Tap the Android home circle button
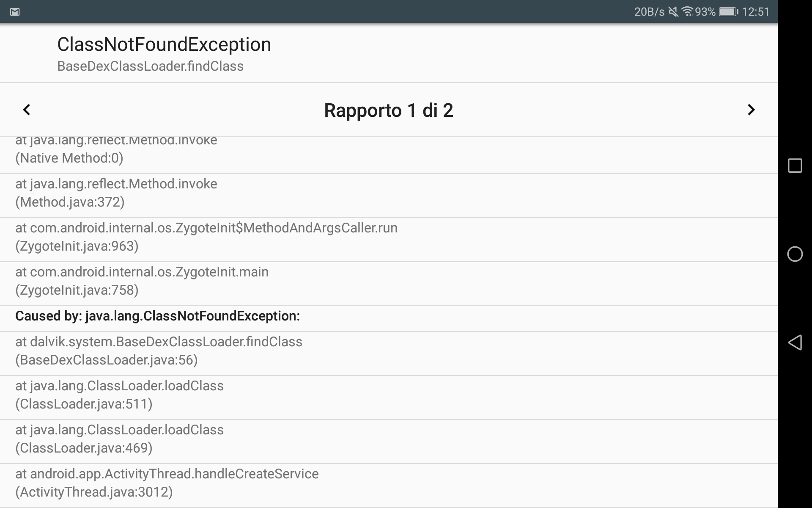Viewport: 812px width, 508px height. (x=795, y=254)
